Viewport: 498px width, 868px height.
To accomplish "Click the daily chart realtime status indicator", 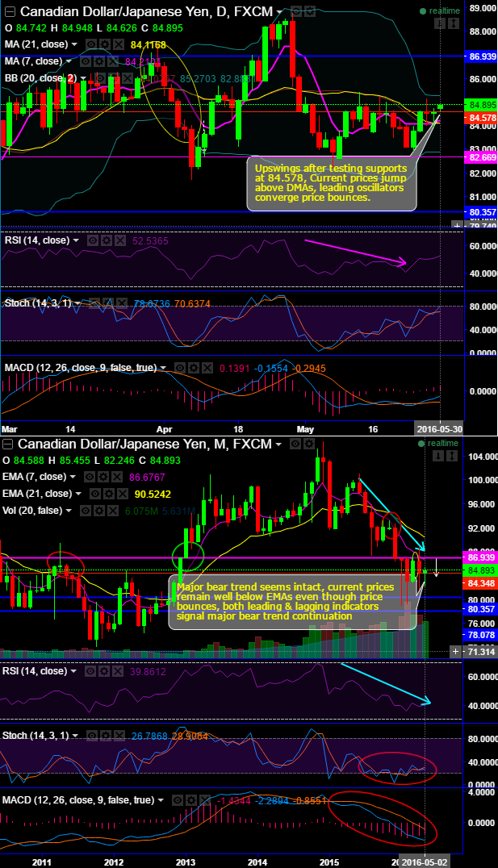I will 439,10.
